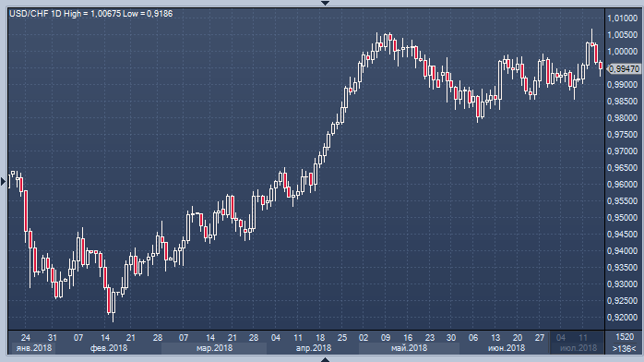Click the 1520 value in the corner box
Viewport: 644px width, 362px height.
625,337
